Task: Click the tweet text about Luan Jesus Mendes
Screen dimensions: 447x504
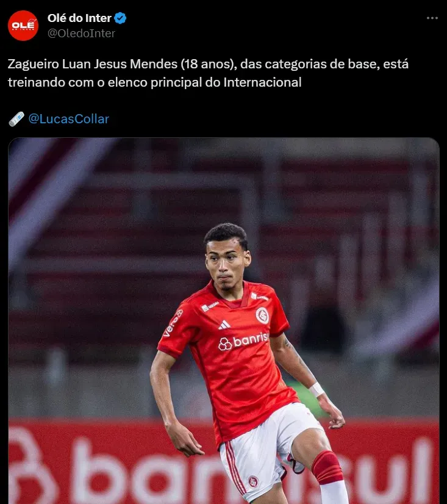Action: [208, 73]
